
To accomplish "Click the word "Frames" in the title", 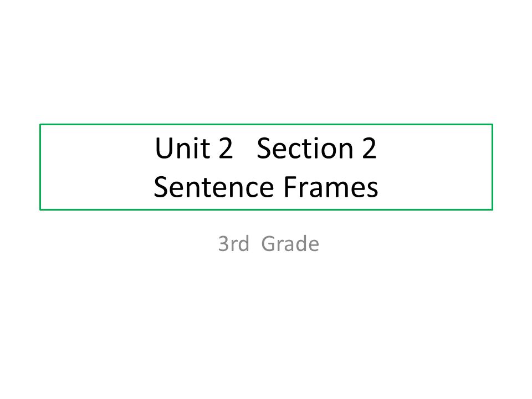I will [x=330, y=187].
